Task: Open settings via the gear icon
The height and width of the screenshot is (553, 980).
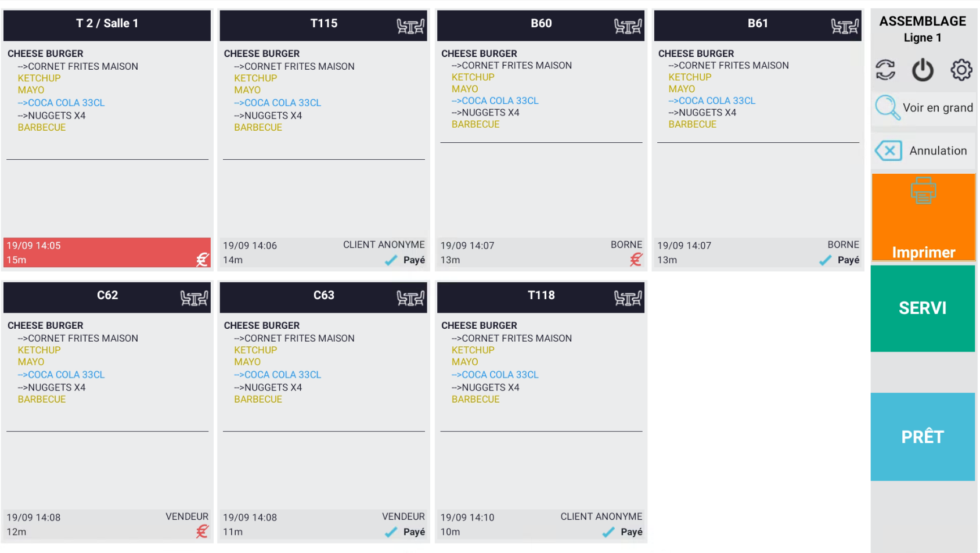Action: pos(961,70)
